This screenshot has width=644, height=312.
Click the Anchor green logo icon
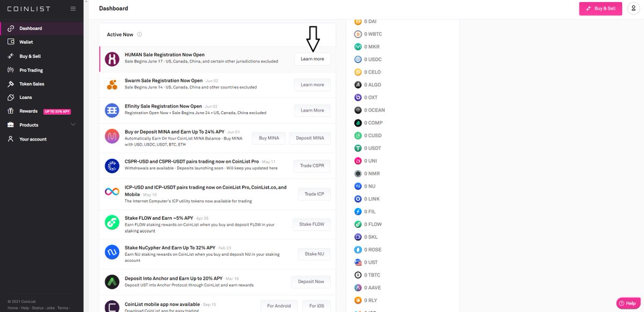112,281
